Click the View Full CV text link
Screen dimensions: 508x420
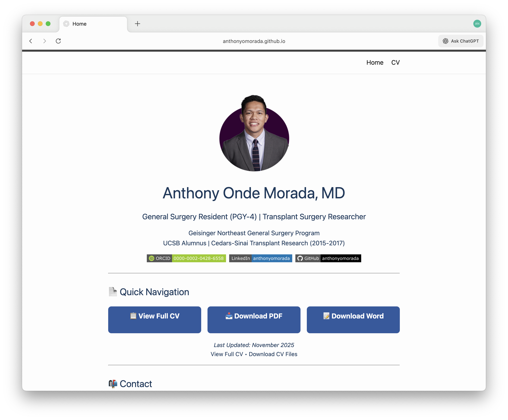point(226,354)
